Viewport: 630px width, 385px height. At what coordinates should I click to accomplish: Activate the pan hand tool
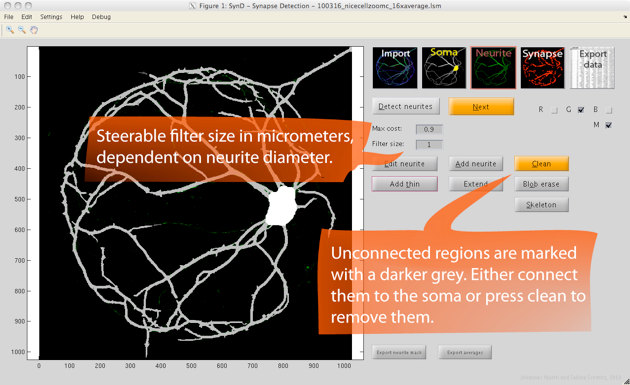click(x=34, y=30)
